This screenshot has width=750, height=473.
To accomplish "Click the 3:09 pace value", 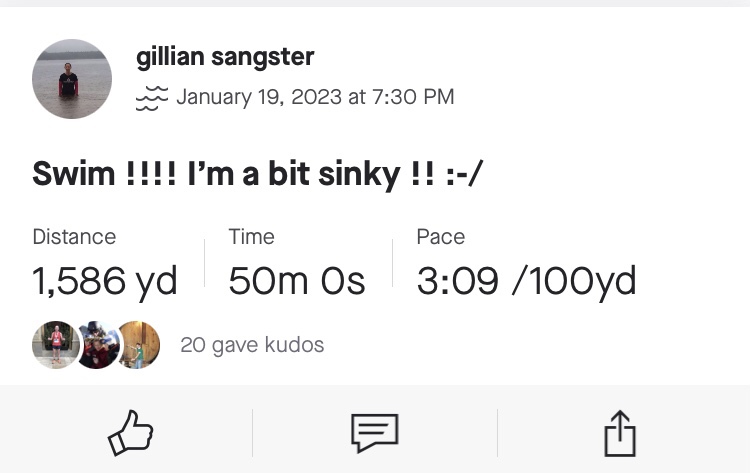I will tap(457, 282).
